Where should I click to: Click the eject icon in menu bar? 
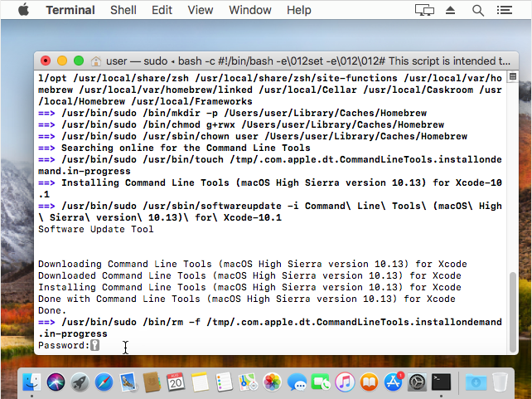point(450,10)
